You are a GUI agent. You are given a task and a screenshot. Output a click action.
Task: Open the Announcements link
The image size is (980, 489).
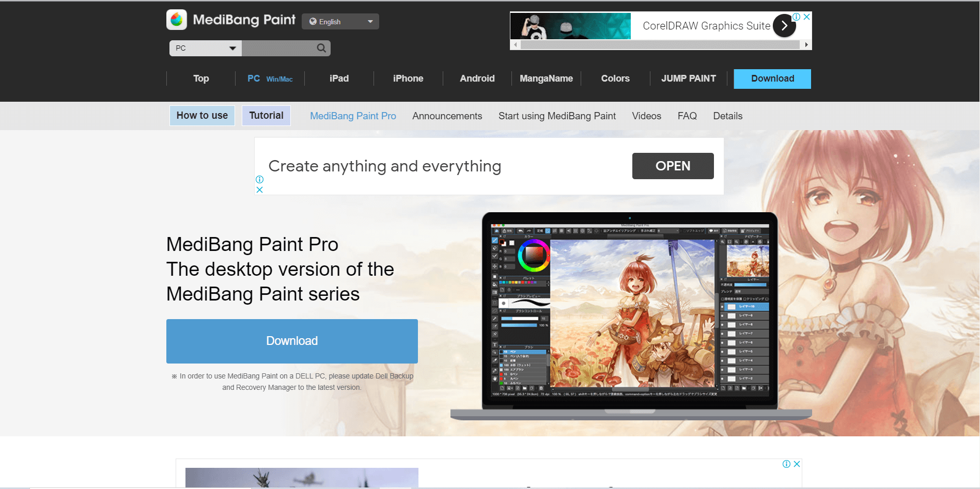[x=447, y=116]
